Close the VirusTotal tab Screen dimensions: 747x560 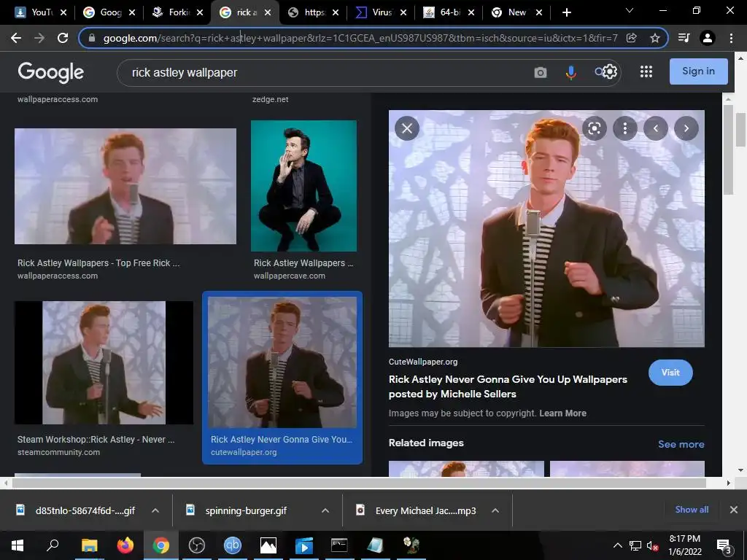pyautogui.click(x=403, y=12)
